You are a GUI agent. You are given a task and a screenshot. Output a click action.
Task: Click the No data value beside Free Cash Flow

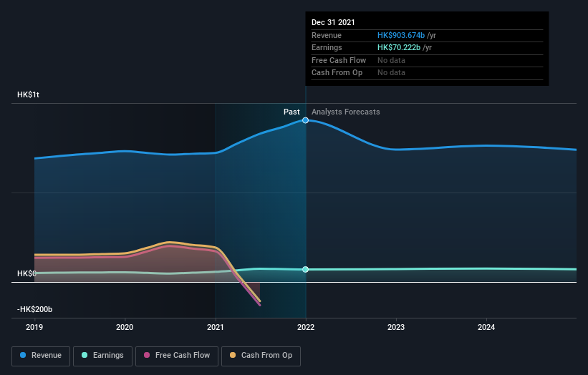pos(391,60)
